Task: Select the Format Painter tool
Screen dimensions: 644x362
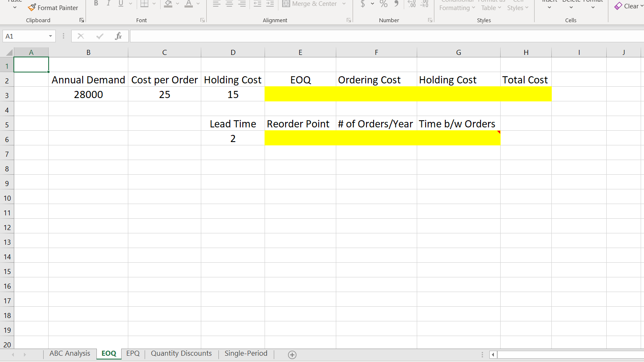Action: (53, 8)
